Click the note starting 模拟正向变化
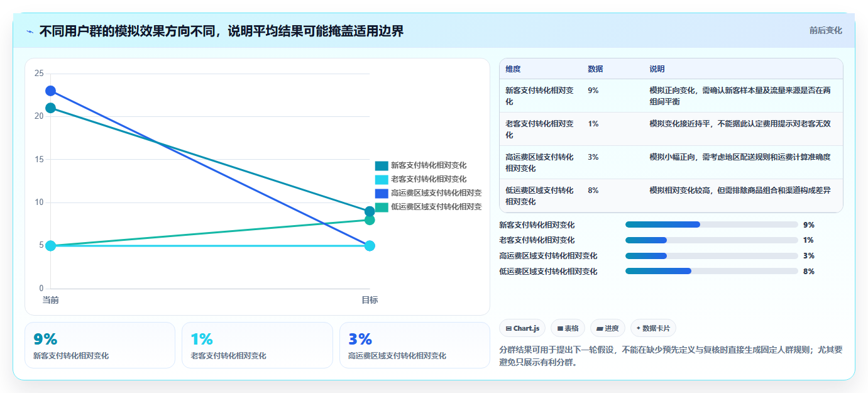868x393 pixels. coord(740,96)
